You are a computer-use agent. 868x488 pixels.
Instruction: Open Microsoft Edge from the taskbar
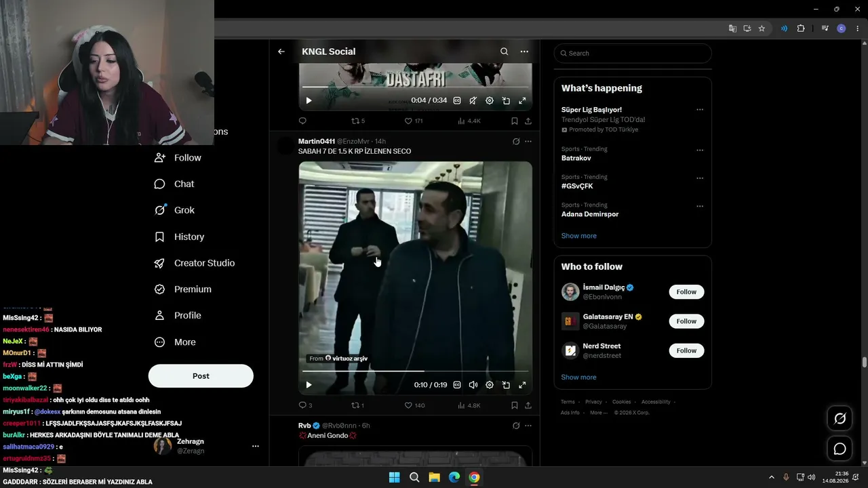pos(454,477)
